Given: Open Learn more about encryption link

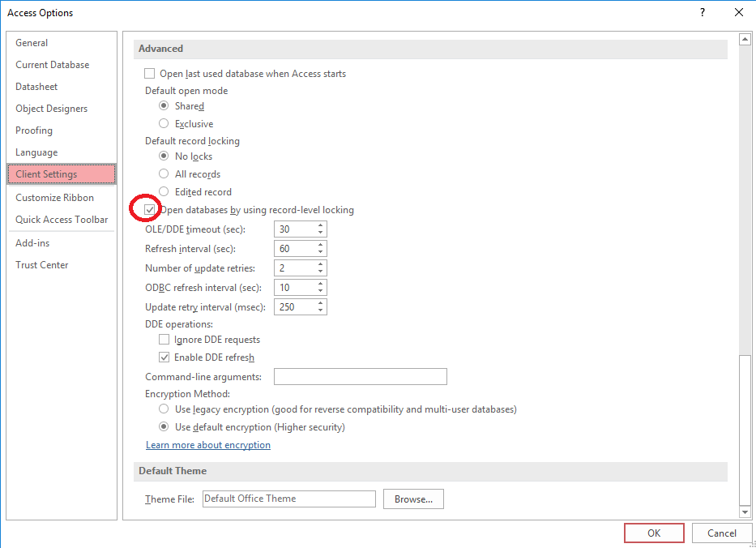Looking at the screenshot, I should click(x=208, y=445).
